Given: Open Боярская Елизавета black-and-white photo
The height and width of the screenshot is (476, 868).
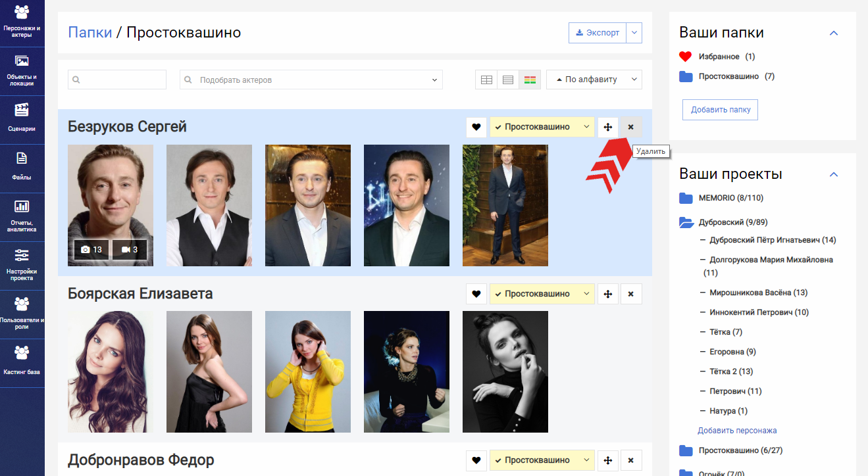Looking at the screenshot, I should [505, 372].
